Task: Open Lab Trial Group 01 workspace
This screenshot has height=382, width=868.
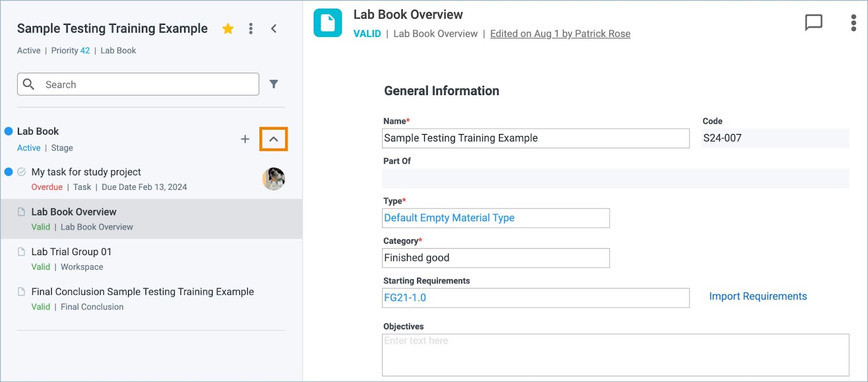Action: (151, 259)
